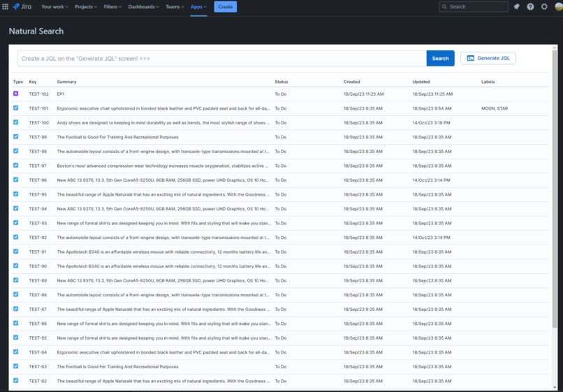Click the EP1 summary text
Screen dimensions: 563x392
click(x=60, y=94)
